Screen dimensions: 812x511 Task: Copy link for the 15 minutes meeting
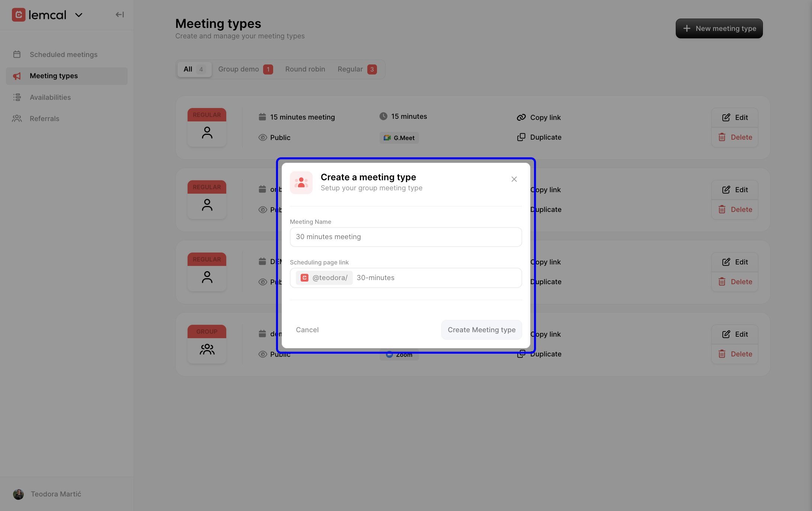[539, 117]
